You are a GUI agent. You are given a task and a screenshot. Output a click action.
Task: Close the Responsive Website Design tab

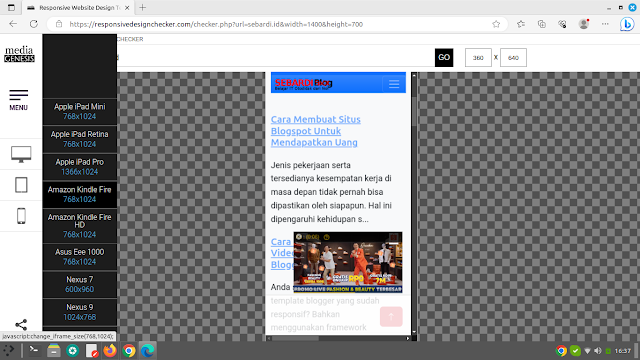pyautogui.click(x=127, y=8)
